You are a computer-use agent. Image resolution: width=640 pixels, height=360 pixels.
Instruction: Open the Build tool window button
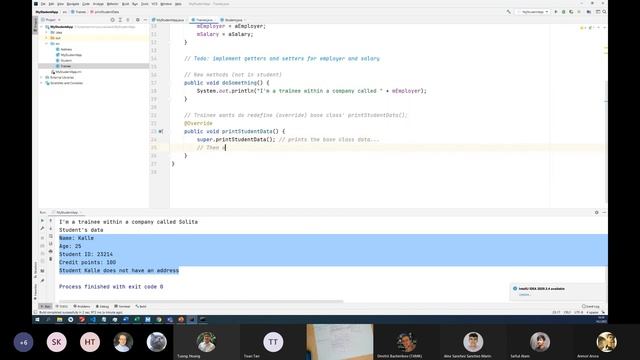click(x=141, y=306)
